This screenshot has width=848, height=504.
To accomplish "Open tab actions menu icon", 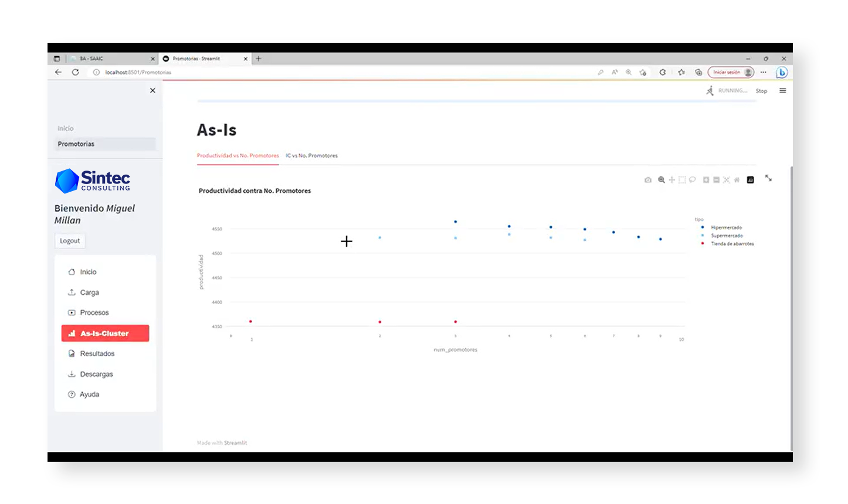I will (x=57, y=59).
